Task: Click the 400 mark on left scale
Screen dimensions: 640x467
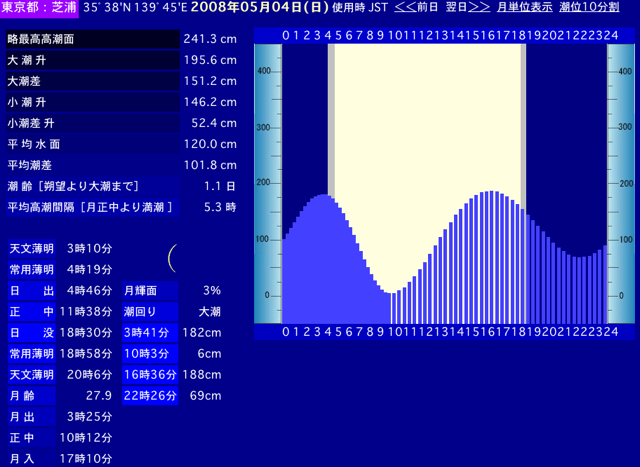Action: 264,71
